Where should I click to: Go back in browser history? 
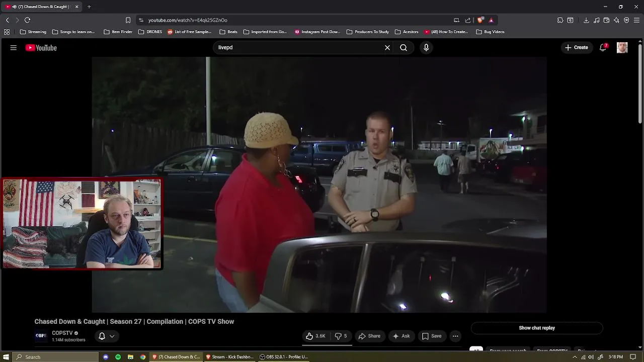tap(7, 20)
